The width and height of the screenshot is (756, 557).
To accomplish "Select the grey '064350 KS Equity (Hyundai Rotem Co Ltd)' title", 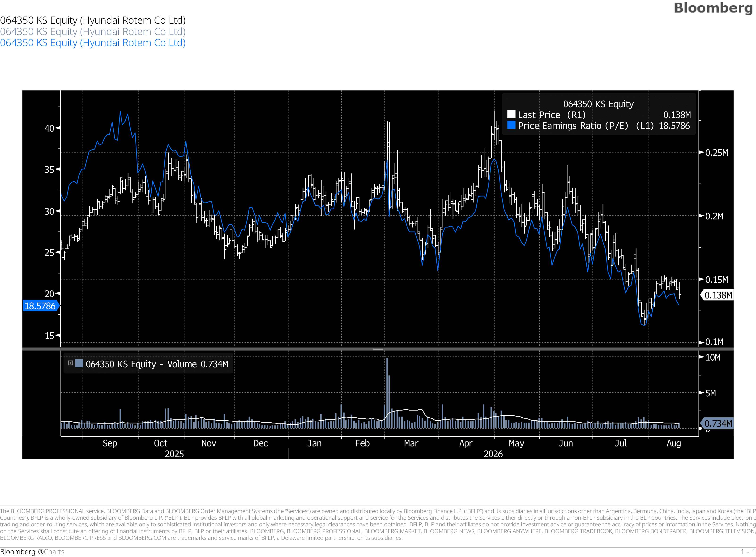I will click(93, 31).
